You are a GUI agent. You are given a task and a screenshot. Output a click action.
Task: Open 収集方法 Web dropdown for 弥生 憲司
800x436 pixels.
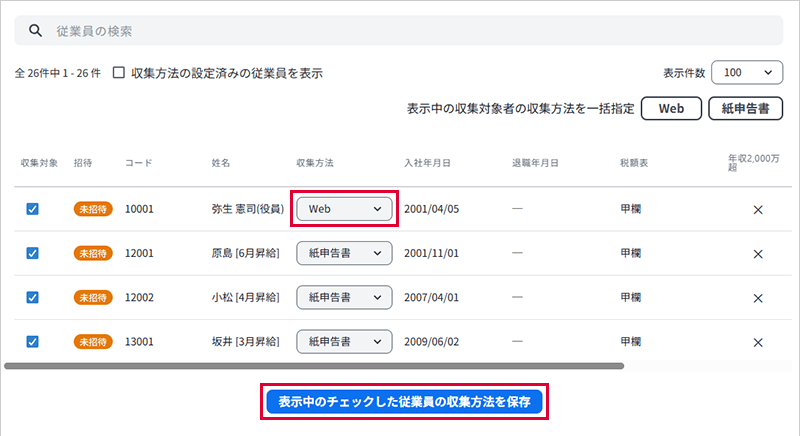coord(344,210)
